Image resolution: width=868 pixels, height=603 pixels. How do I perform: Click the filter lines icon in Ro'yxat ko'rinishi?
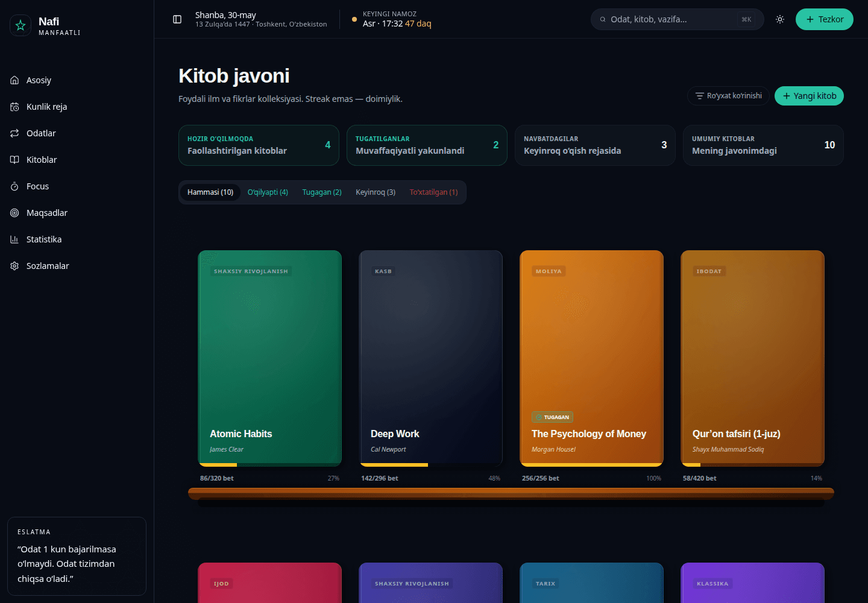point(700,96)
